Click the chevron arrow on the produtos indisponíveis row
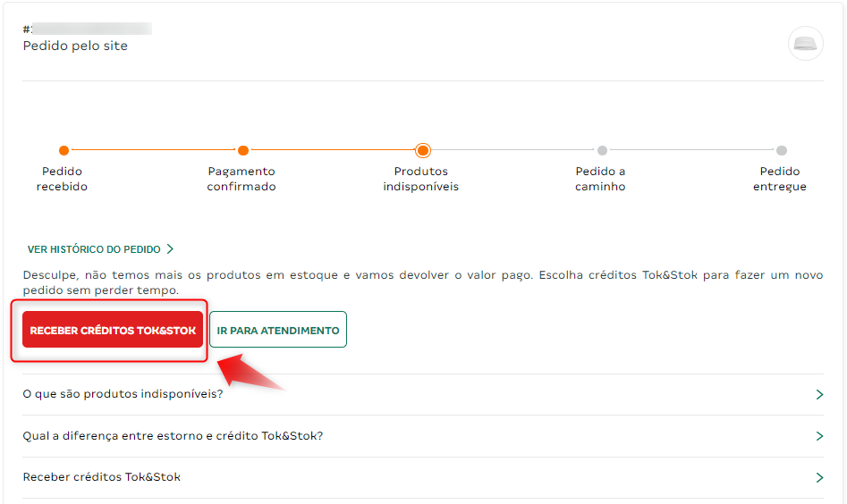The height and width of the screenshot is (504, 847). click(819, 394)
